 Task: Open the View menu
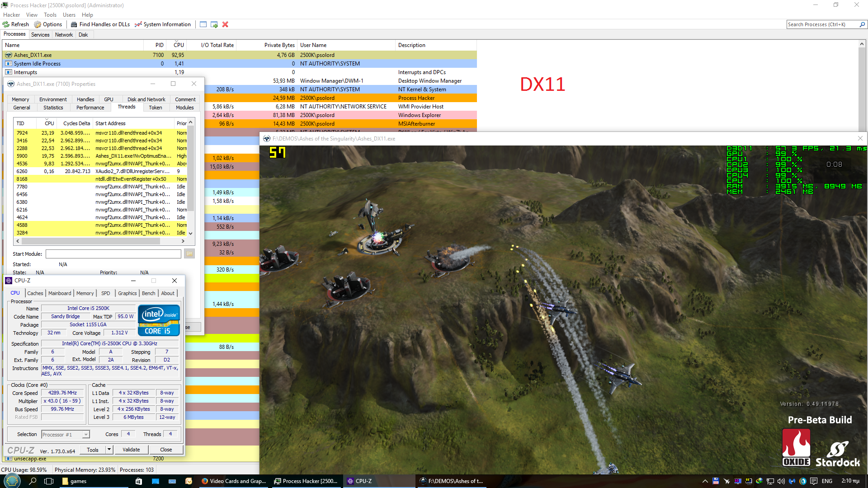[32, 15]
